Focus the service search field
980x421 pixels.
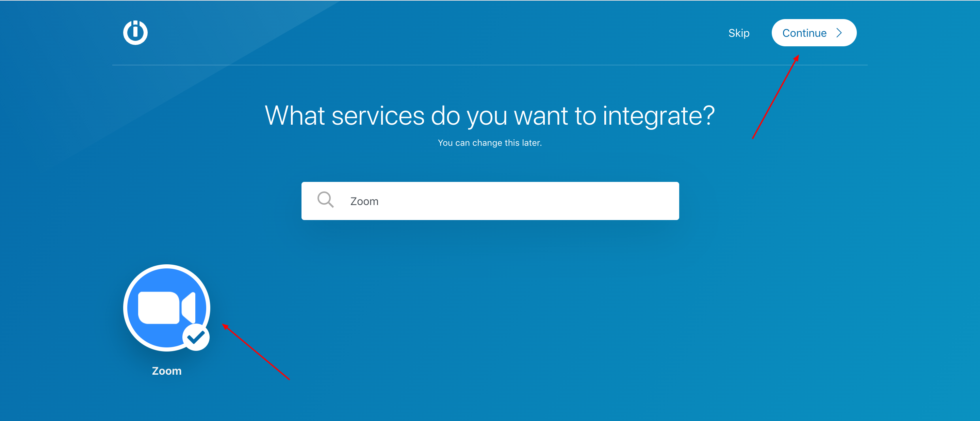tap(490, 201)
